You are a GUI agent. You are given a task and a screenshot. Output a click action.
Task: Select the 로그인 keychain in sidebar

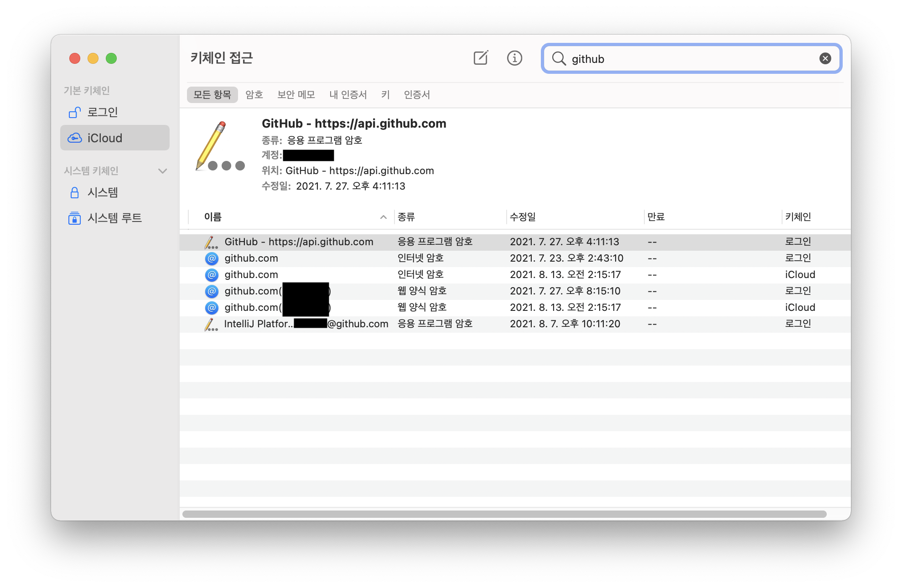tap(103, 112)
